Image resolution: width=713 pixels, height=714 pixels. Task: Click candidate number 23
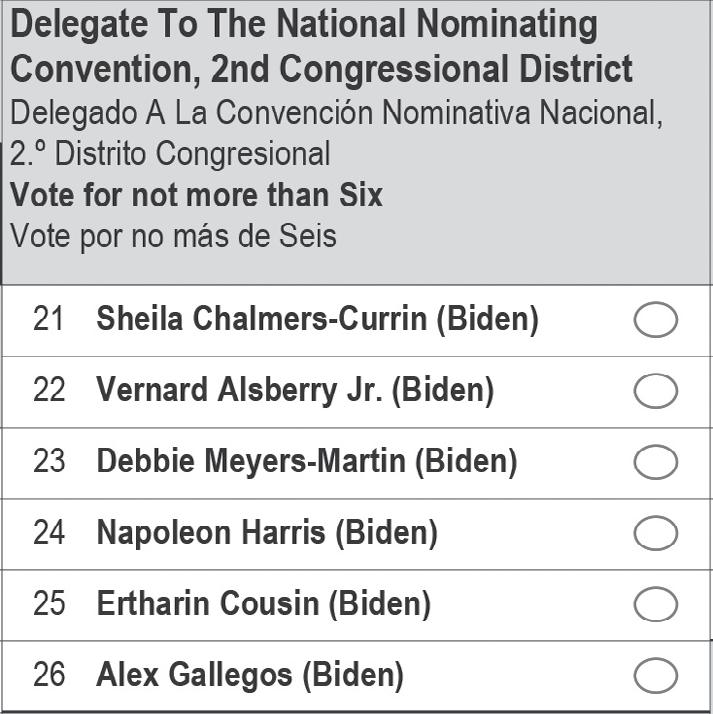click(49, 462)
